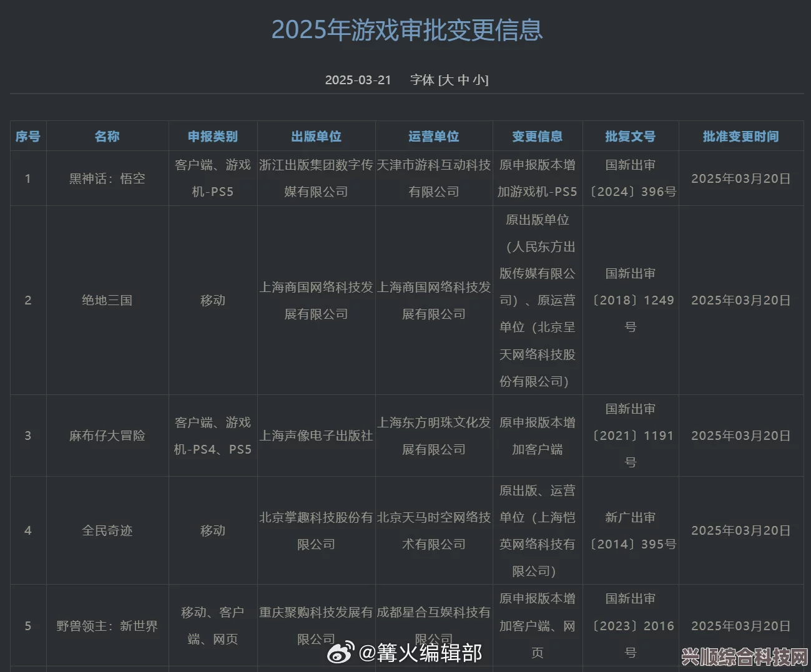This screenshot has height=672, width=811.
Task: Click approval number 国新出审〔2024〕396号
Action: pos(631,178)
